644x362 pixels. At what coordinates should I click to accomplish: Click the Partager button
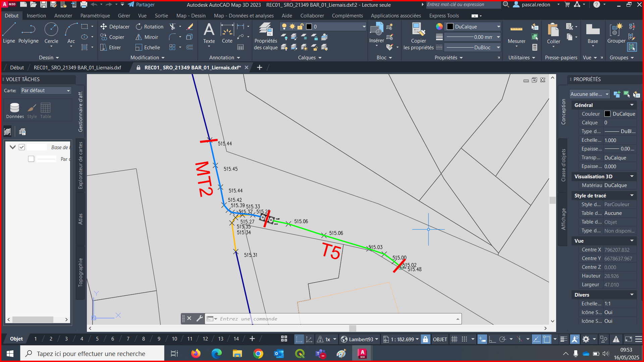tap(142, 5)
